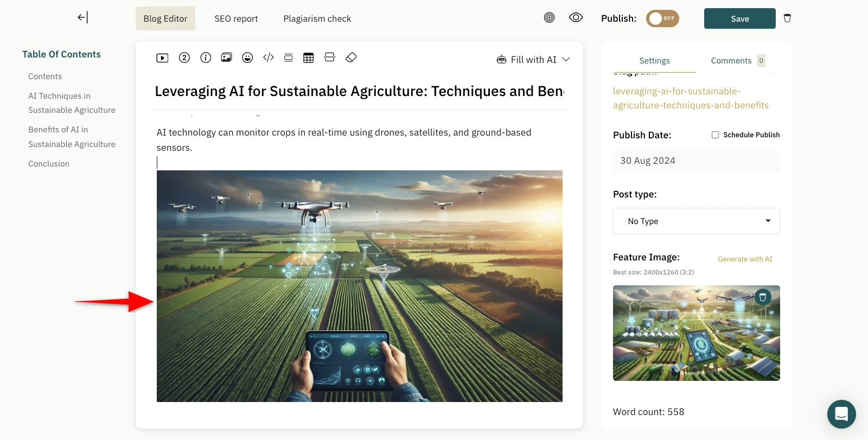Click the Table Of Contents heading
868x440 pixels.
coord(61,54)
